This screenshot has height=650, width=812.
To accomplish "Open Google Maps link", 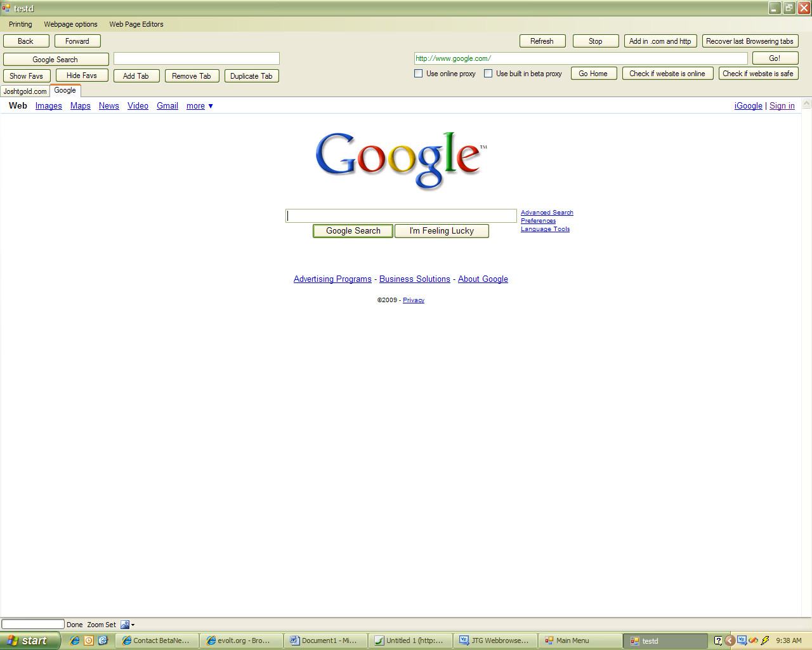I will coord(81,106).
